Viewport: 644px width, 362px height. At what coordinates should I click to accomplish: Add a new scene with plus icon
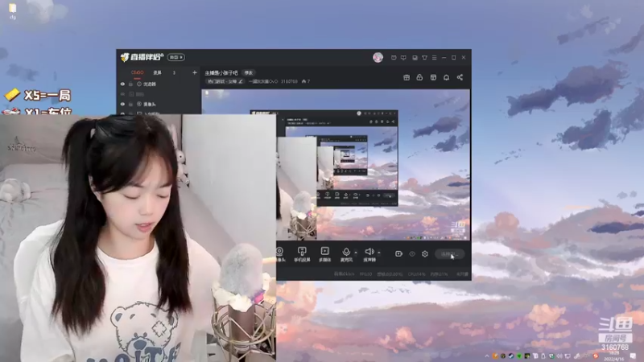pos(194,72)
